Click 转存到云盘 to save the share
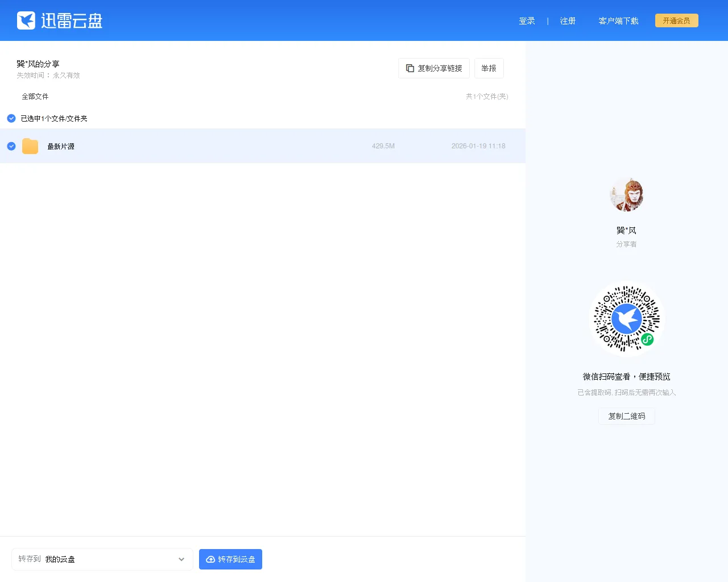The width and height of the screenshot is (728, 582). tap(230, 559)
